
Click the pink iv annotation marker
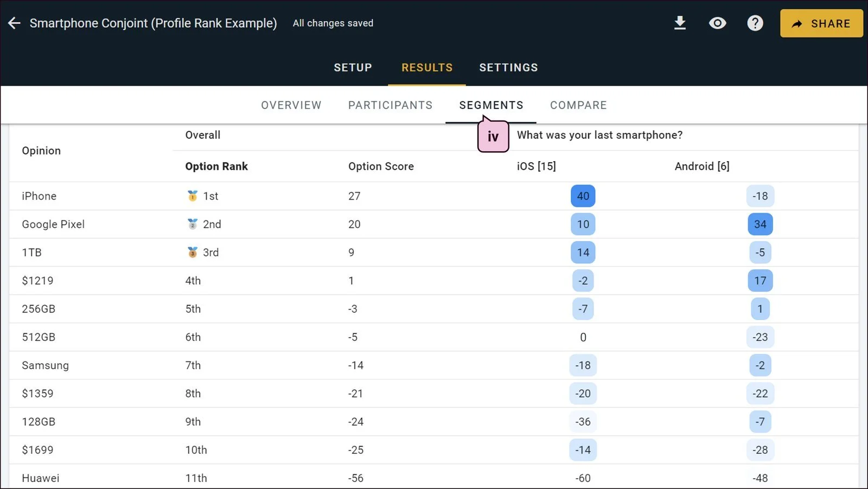click(493, 136)
